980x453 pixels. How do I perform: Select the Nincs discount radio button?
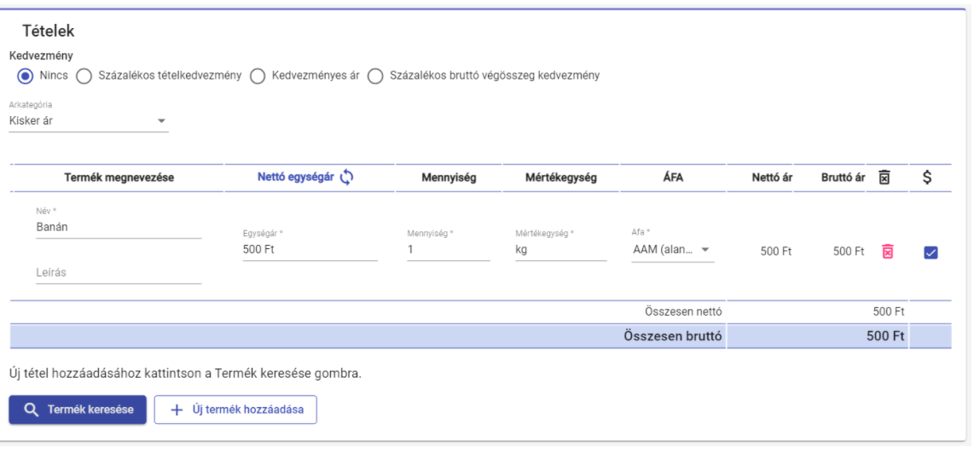point(25,76)
